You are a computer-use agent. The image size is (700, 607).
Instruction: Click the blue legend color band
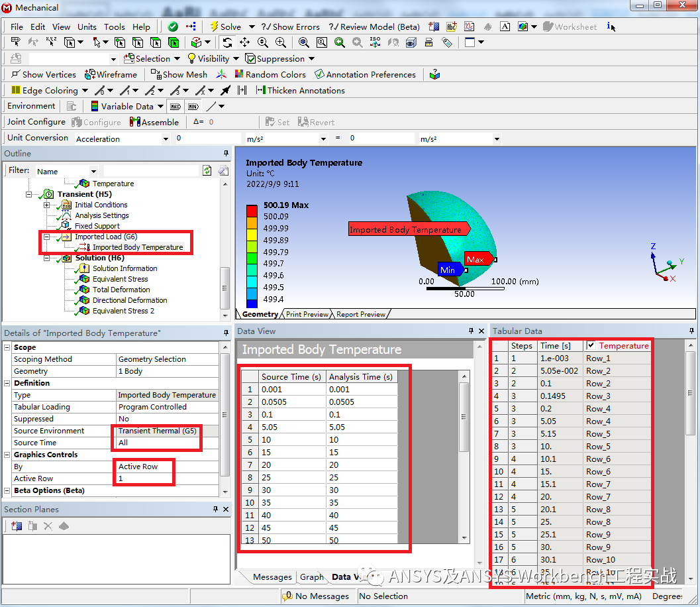point(252,303)
